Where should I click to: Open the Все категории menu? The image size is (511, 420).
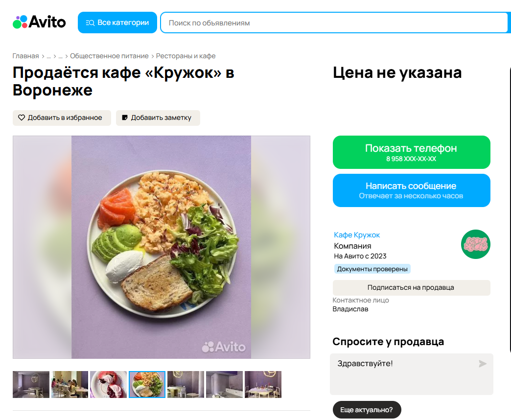pos(117,23)
